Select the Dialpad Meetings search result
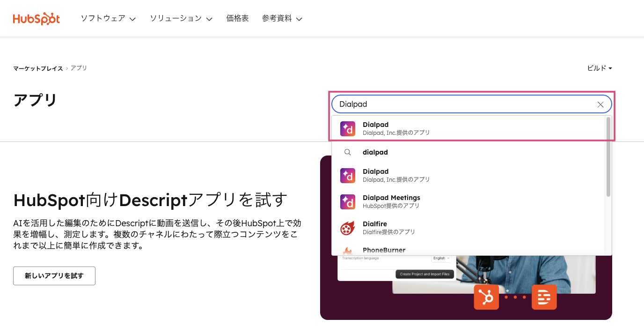Image resolution: width=644 pixels, height=326 pixels. point(391,201)
